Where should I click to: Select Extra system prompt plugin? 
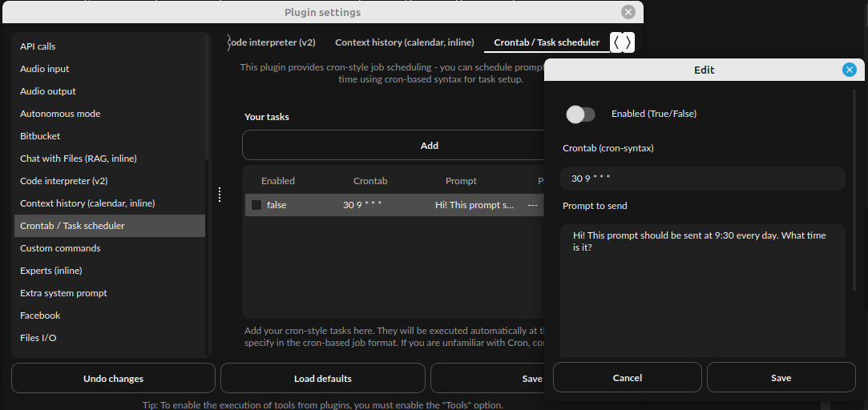point(108,293)
